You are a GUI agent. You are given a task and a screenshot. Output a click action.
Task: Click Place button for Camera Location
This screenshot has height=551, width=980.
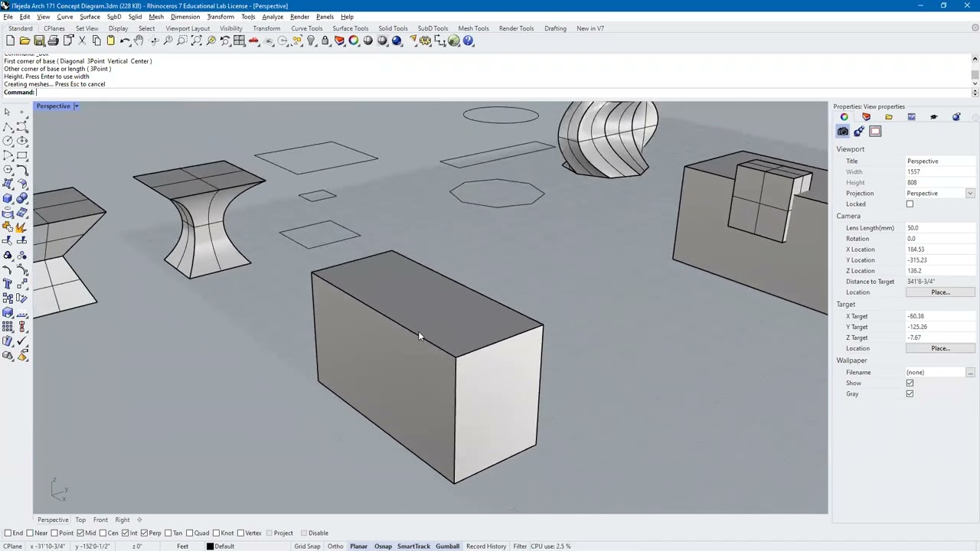point(940,292)
